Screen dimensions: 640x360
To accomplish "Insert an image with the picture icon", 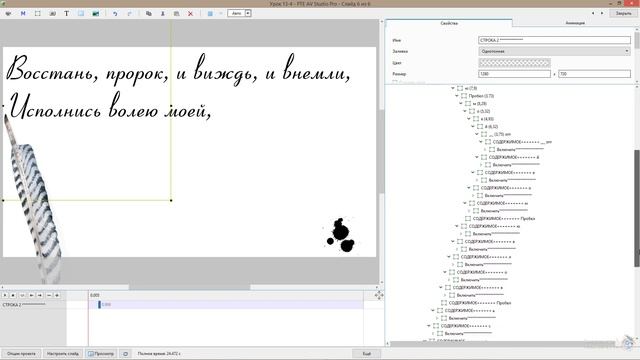I will 96,13.
